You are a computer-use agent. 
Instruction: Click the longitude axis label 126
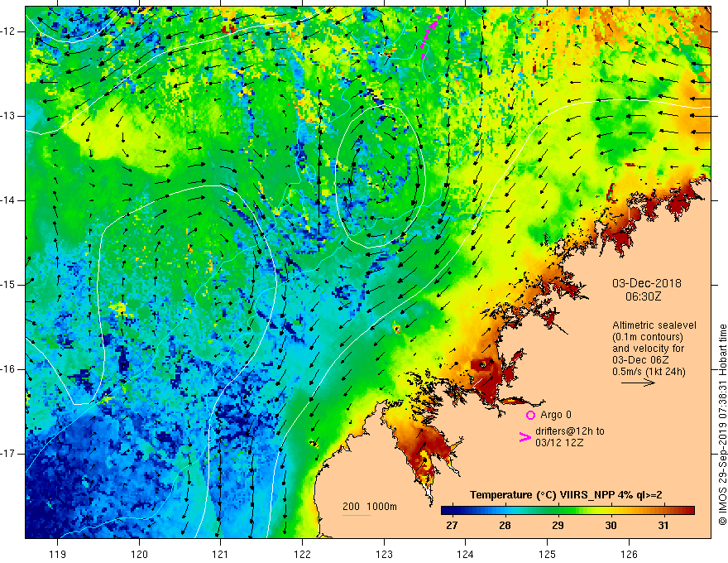point(629,554)
